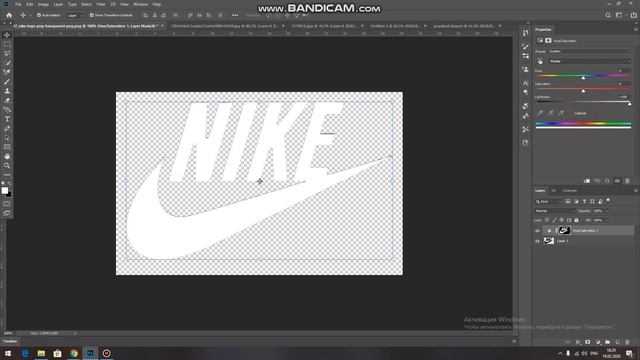The image size is (640, 360).
Task: Switch to the second document tab
Action: [228, 26]
